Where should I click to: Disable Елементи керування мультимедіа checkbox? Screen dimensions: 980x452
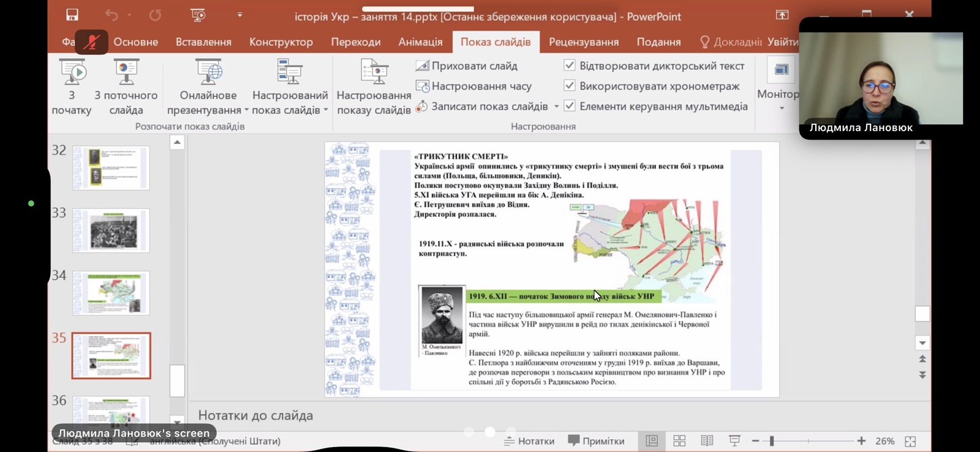(570, 106)
